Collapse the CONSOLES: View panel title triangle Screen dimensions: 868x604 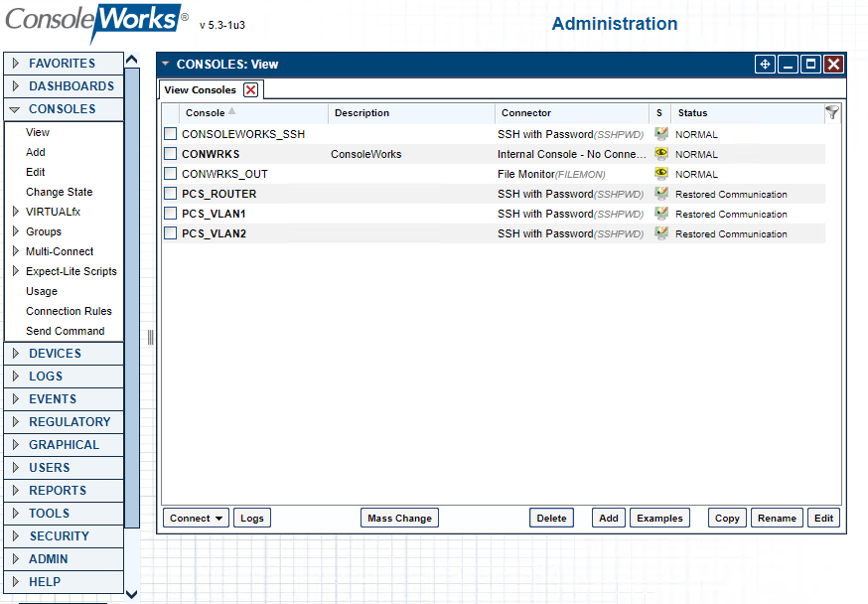coord(165,65)
